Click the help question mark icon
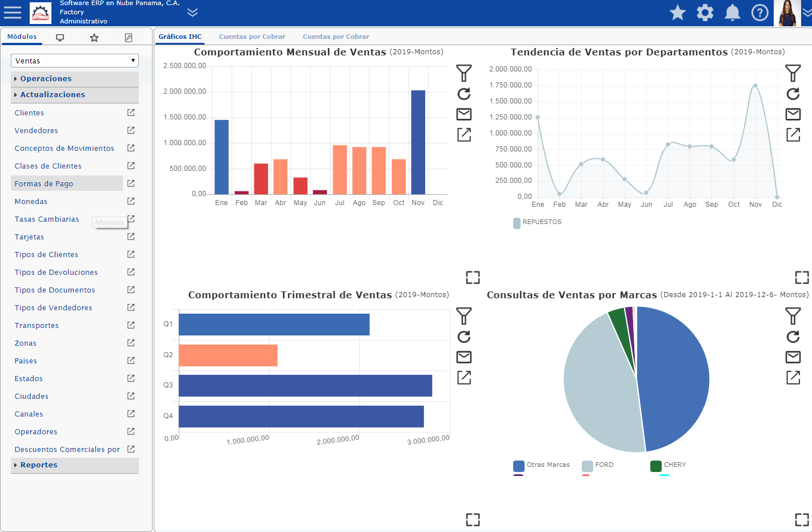Viewport: 812px width, 532px height. coord(760,13)
